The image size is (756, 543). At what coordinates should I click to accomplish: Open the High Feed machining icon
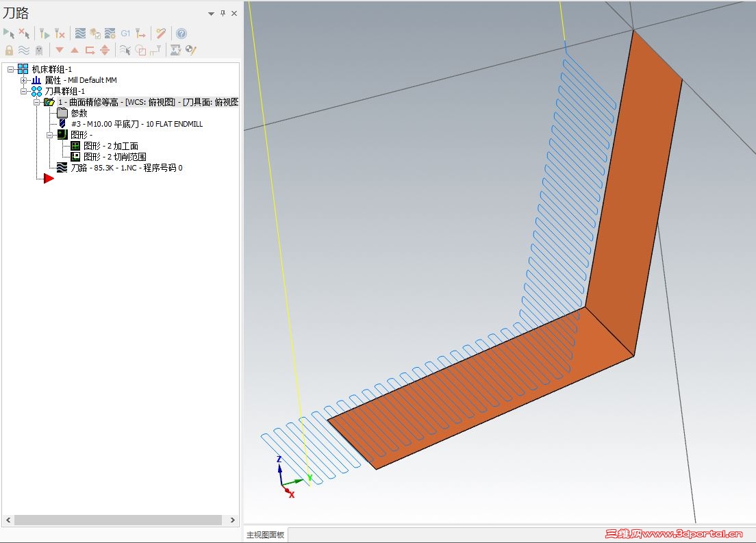(x=140, y=34)
